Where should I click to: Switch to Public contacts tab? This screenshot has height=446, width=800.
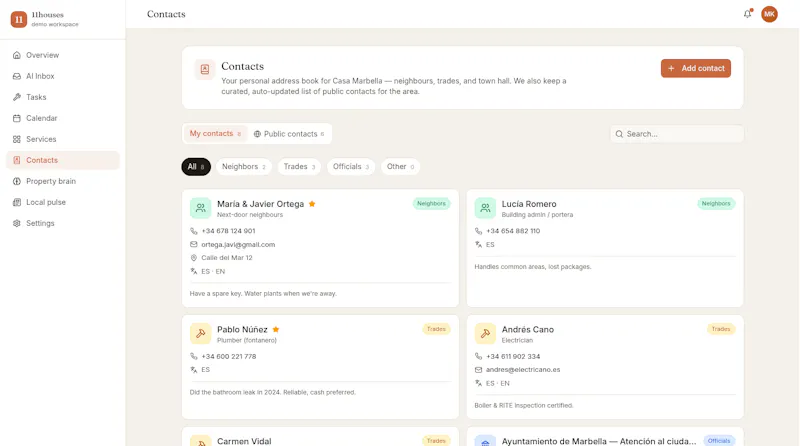point(289,134)
